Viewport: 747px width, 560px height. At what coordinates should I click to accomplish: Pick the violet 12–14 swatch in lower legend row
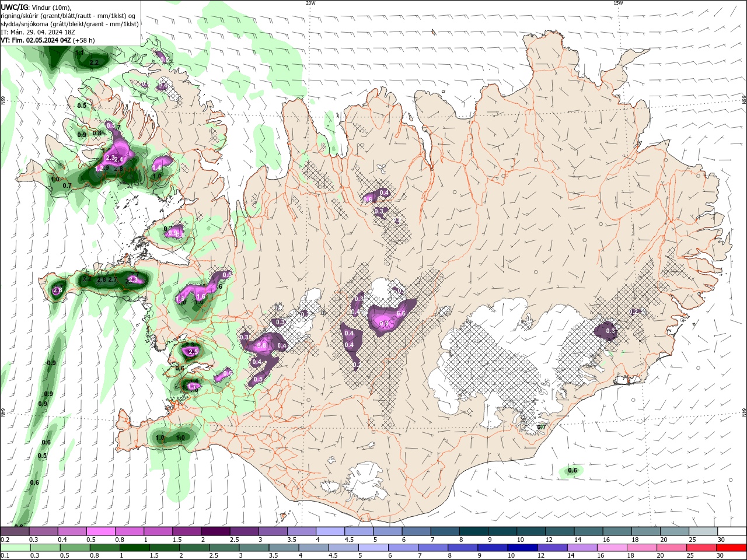click(x=552, y=548)
